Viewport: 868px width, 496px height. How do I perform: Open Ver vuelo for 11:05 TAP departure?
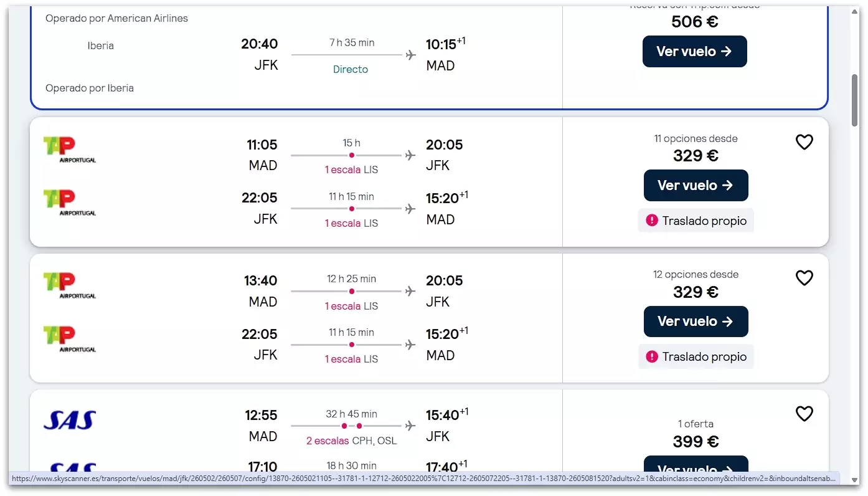696,186
